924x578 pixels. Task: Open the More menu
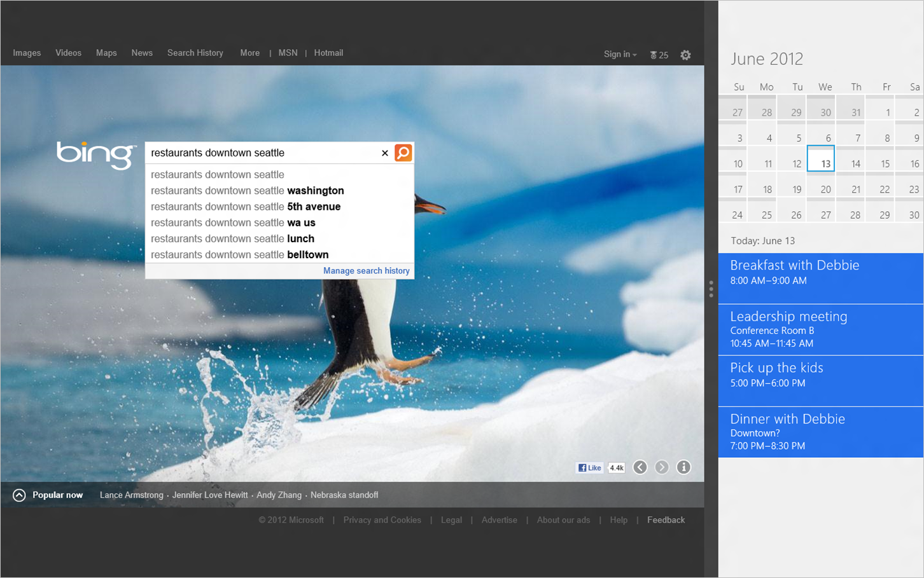point(249,53)
